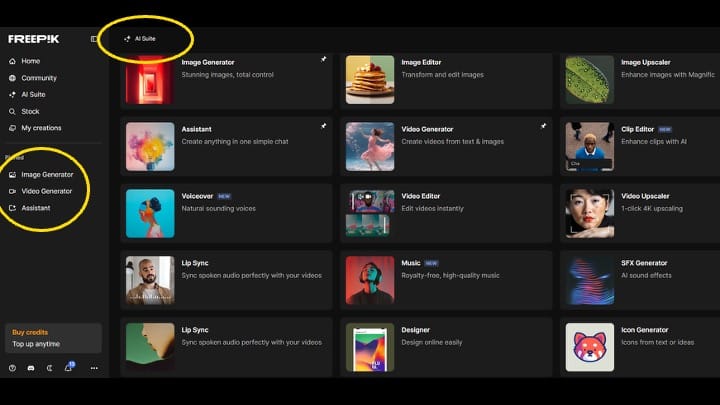Toggle the pin on the Assistant card
The height and width of the screenshot is (405, 720).
[323, 127]
